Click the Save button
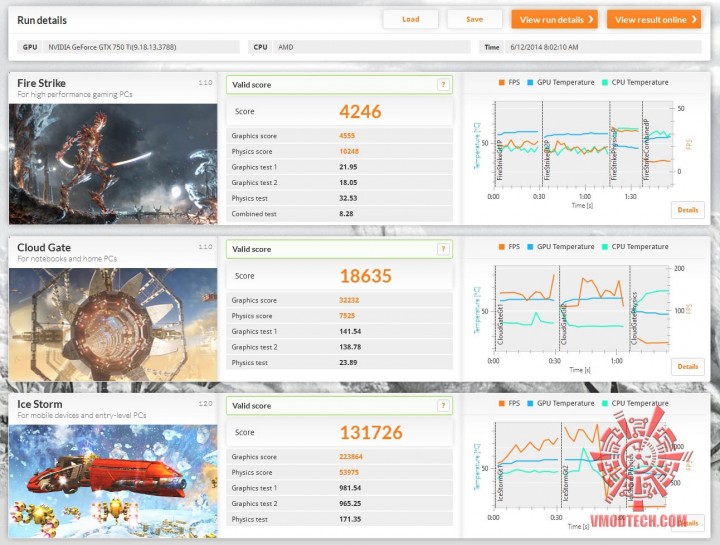720x545 pixels. click(474, 19)
